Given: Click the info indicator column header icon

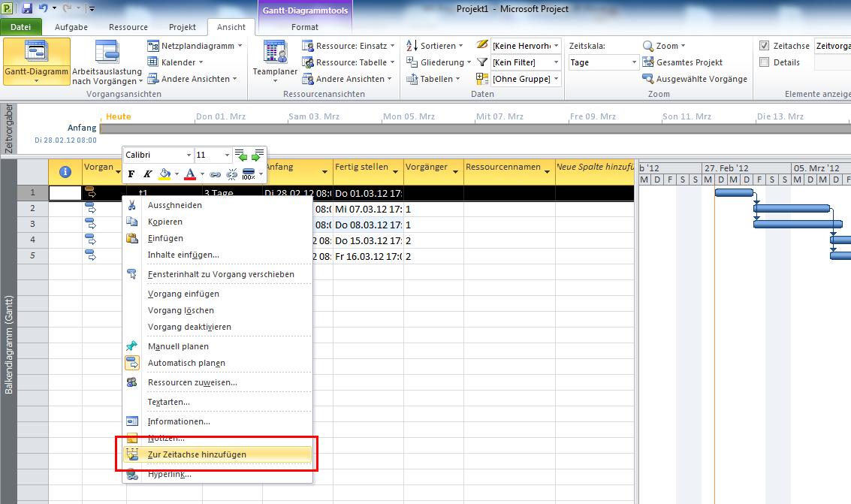Looking at the screenshot, I should (65, 172).
